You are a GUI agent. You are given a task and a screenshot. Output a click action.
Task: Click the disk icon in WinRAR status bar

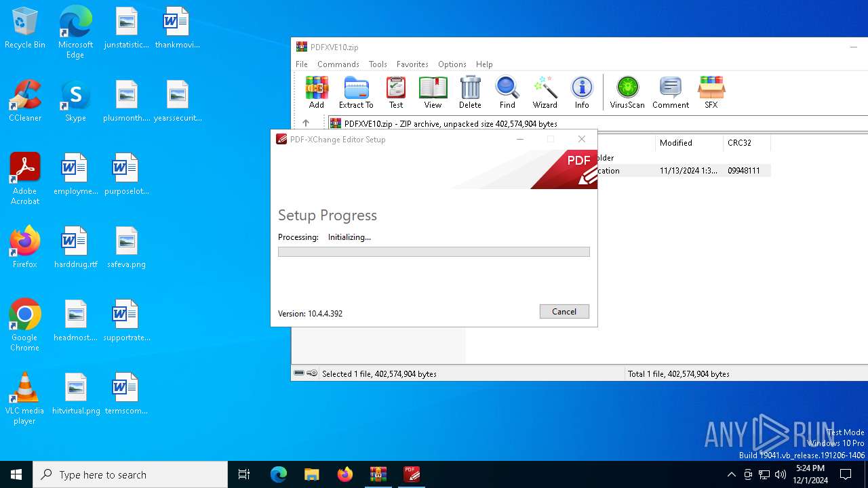tap(299, 373)
